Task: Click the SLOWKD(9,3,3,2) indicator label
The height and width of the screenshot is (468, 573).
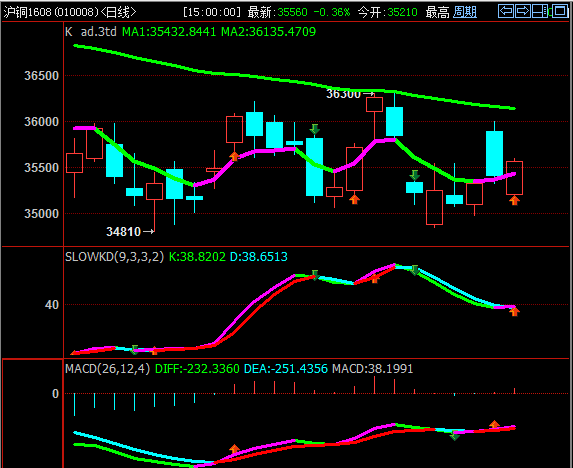Action: point(114,256)
